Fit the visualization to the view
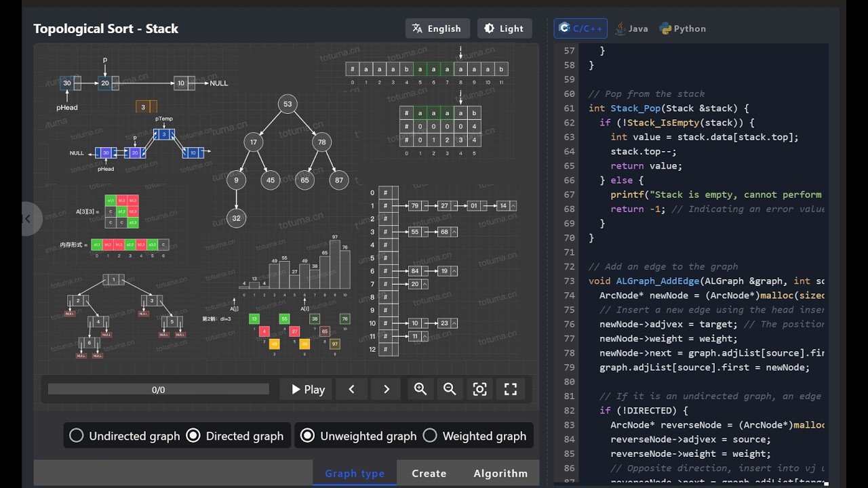Viewport: 868px width, 488px height. pos(479,389)
